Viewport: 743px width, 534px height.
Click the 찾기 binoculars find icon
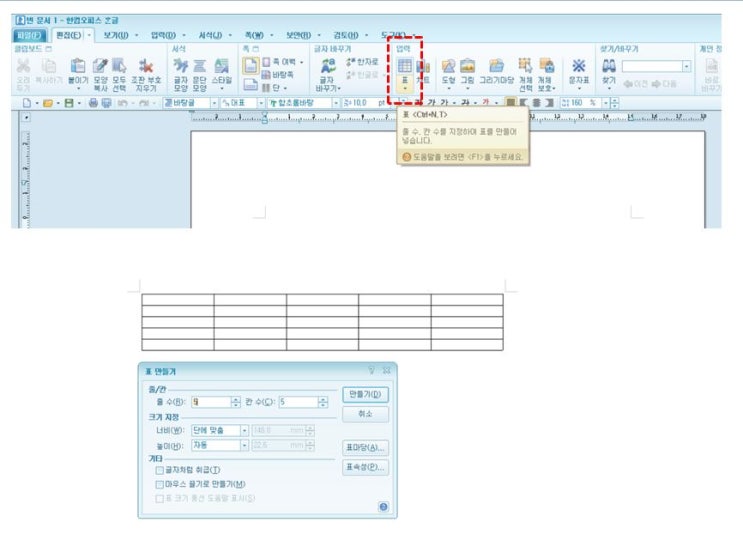[609, 66]
